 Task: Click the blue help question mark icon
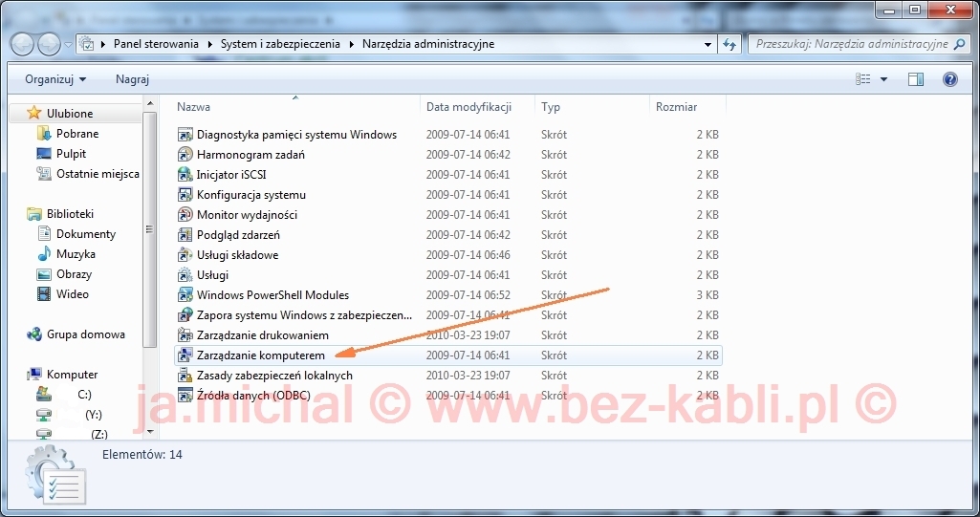point(949,79)
